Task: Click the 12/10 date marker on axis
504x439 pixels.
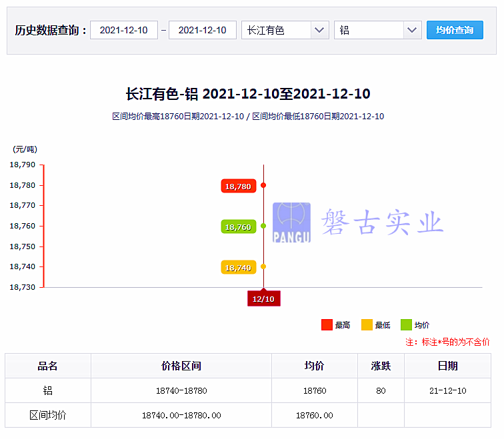Action: [x=263, y=298]
